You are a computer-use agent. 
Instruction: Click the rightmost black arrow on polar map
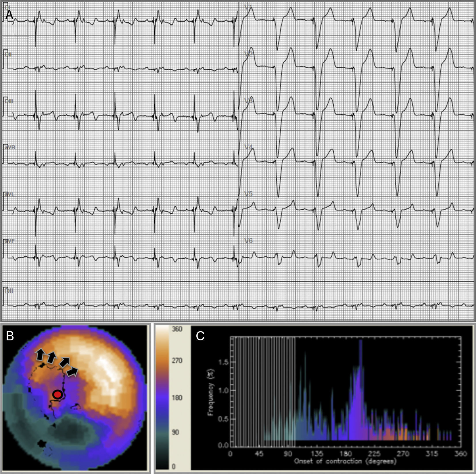[72, 372]
